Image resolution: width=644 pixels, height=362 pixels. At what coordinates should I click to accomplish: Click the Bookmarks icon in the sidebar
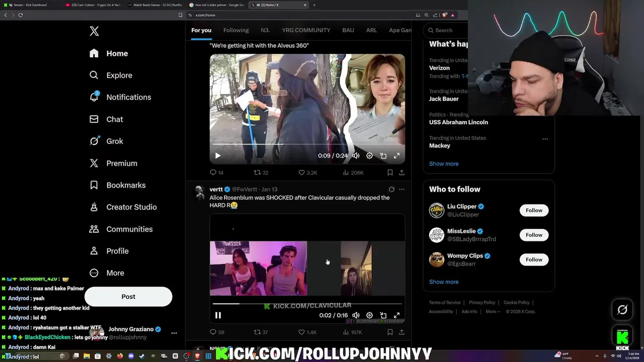(94, 185)
